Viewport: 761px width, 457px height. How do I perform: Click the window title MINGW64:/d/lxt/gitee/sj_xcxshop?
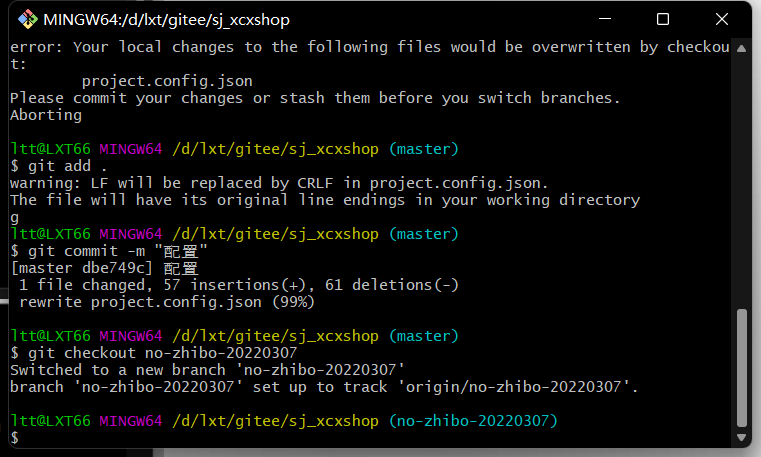[166, 20]
